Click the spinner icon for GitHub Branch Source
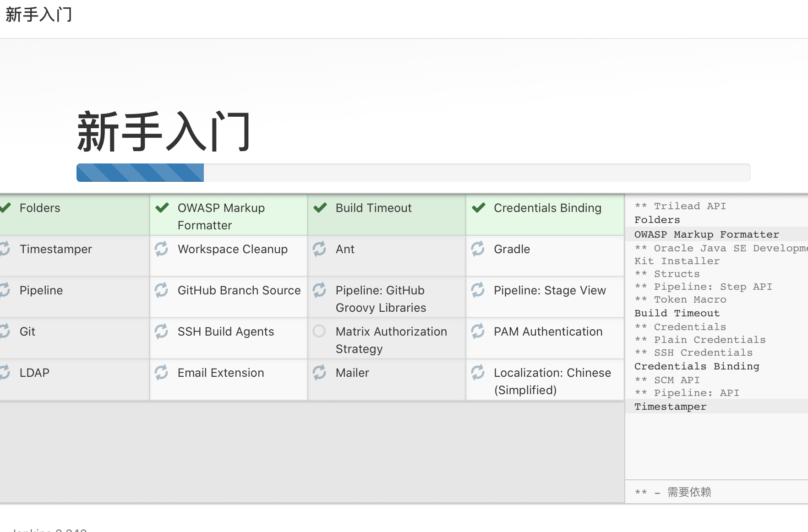 tap(161, 290)
